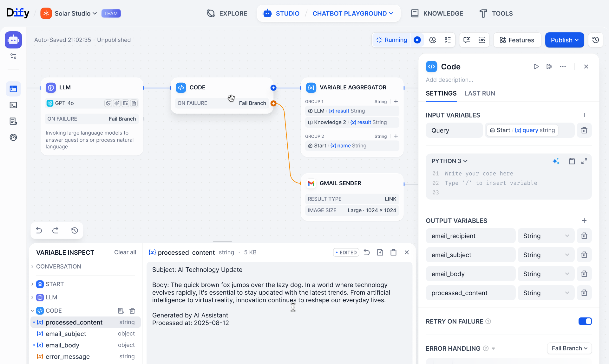Viewport: 609px width, 364px height.
Task: Open the Chatbot Playground app dropdown
Action: (353, 13)
